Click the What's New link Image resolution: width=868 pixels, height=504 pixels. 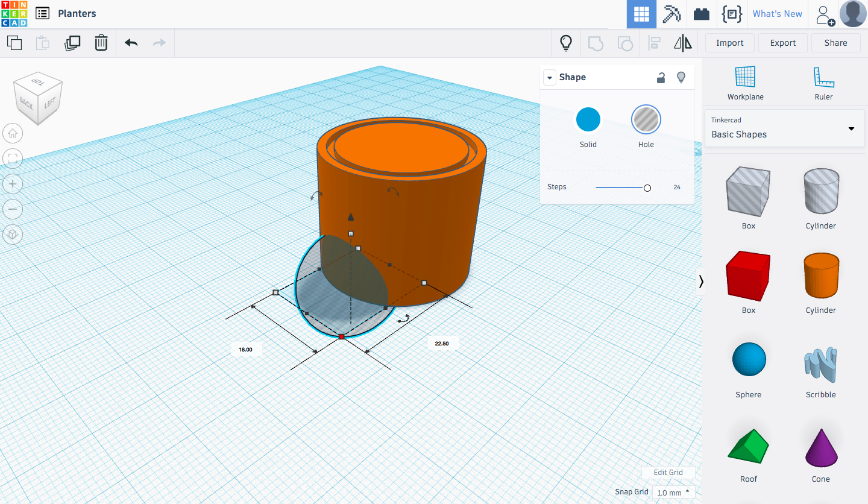coord(777,14)
